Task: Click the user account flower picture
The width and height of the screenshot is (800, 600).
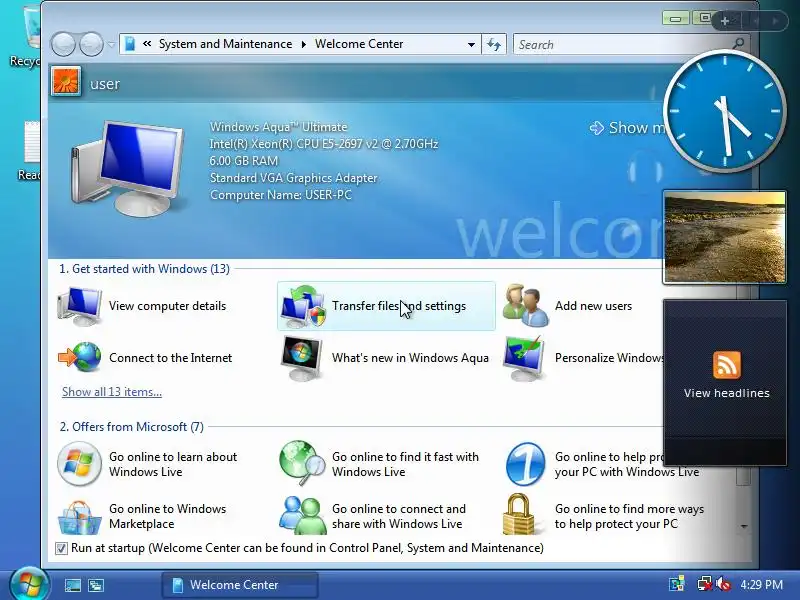Action: coord(66,82)
